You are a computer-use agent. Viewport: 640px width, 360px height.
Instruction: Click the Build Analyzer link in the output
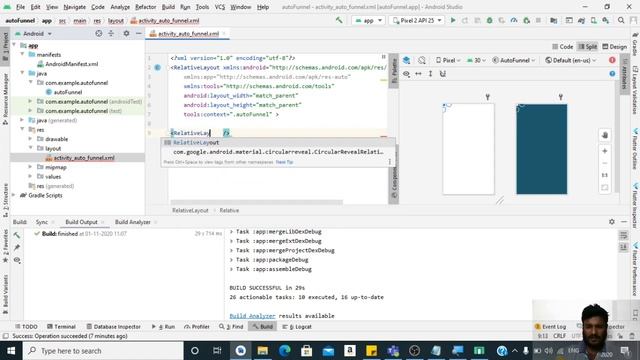click(x=252, y=316)
